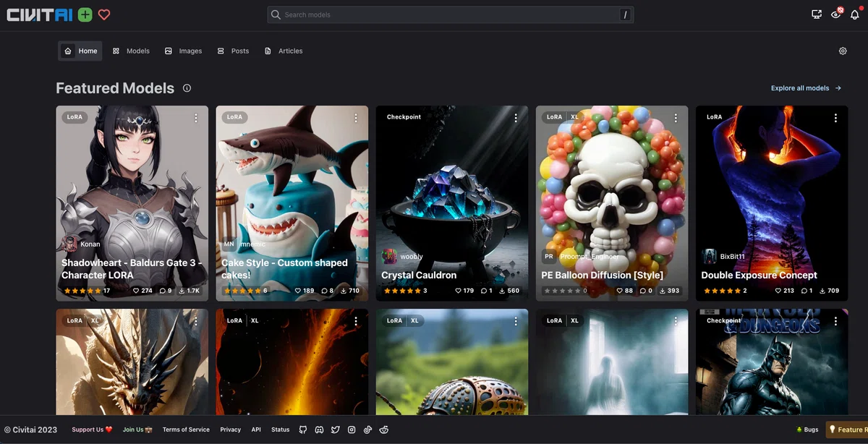Click the Support Us link in the footer
Screen dimensions: 868x444
tap(92, 430)
